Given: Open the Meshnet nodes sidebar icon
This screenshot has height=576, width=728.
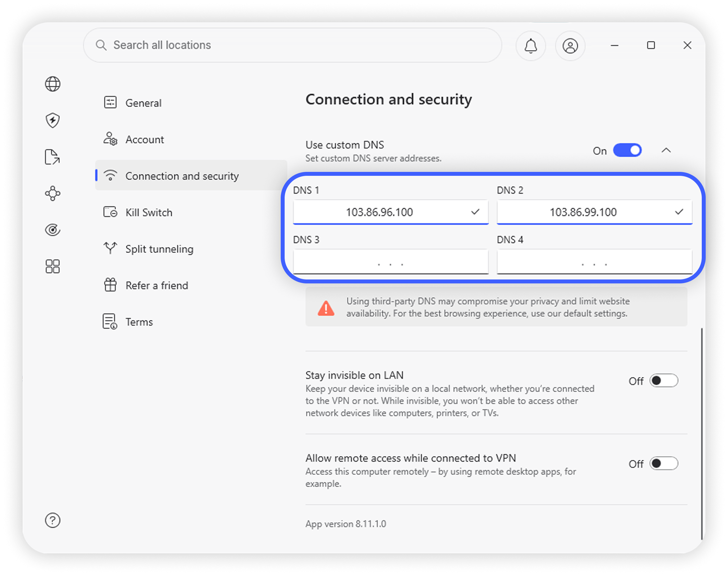Looking at the screenshot, I should click(x=52, y=193).
